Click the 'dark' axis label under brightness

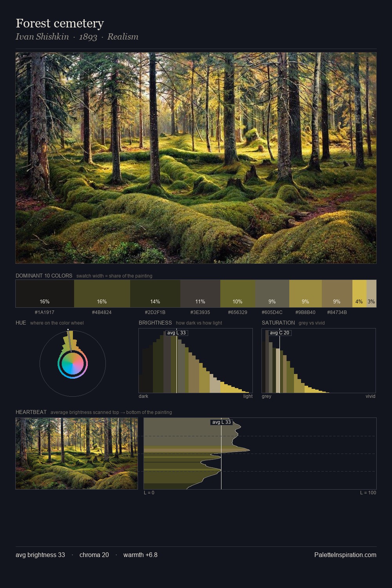(x=143, y=396)
